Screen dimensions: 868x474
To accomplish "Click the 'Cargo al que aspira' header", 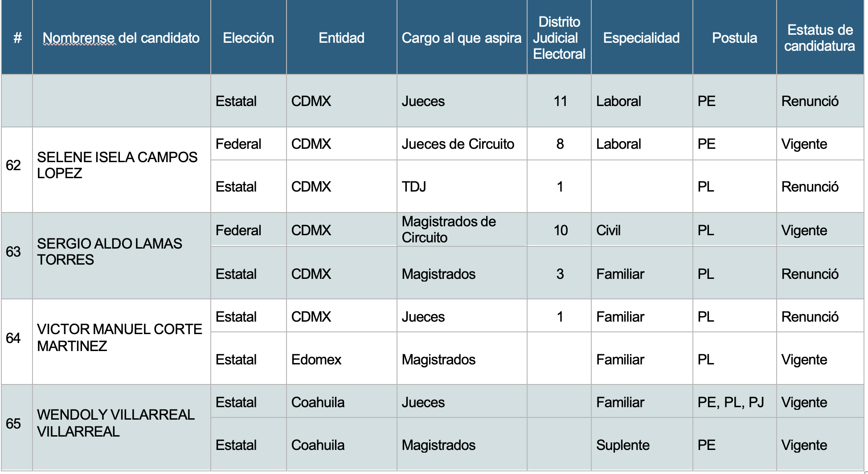I will (462, 37).
